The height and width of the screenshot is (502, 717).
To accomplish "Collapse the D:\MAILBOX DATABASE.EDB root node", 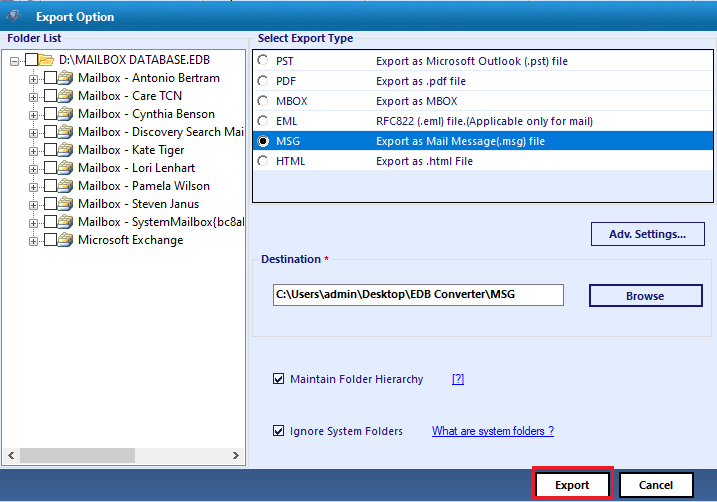I will click(15, 61).
